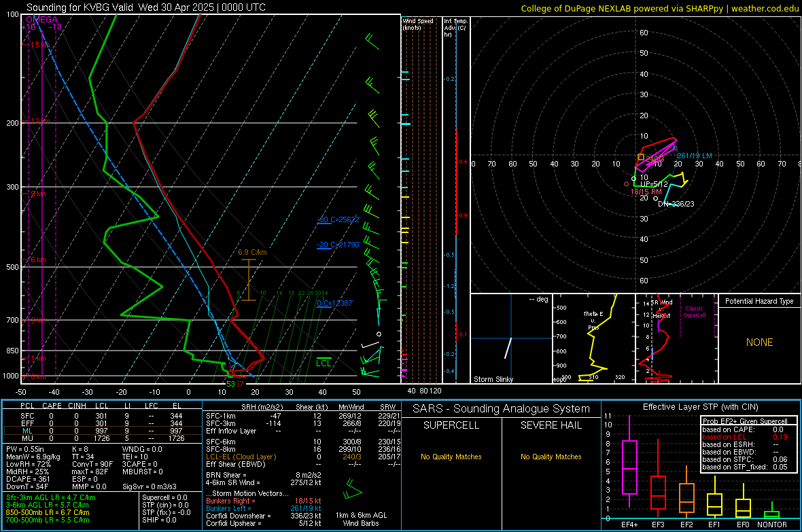
Task: Click the '-- deg' value in Storm Slinky
Action: click(538, 299)
